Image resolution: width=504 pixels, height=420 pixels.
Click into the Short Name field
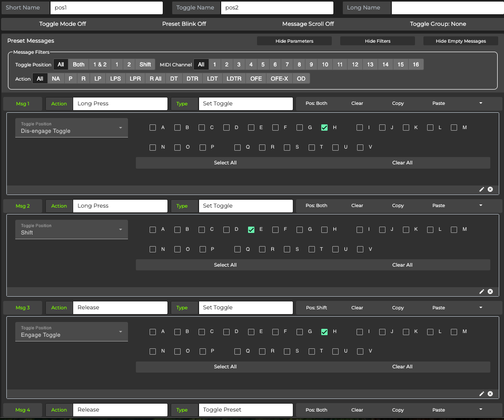pyautogui.click(x=106, y=8)
